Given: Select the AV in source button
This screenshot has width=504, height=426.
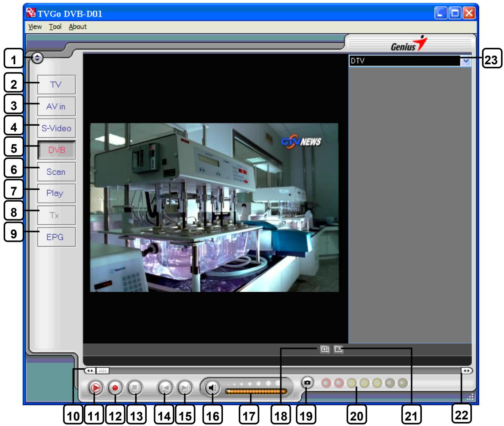Looking at the screenshot, I should click(57, 107).
